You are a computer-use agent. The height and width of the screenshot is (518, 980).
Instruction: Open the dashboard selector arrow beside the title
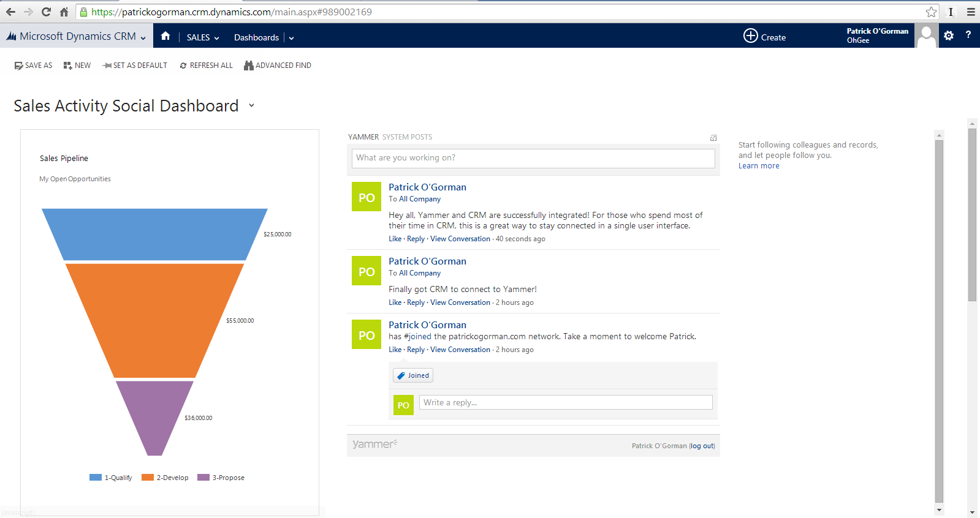tap(251, 105)
